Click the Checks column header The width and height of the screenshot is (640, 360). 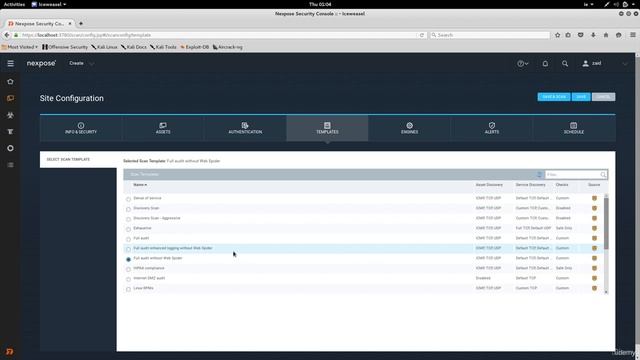tap(562, 185)
